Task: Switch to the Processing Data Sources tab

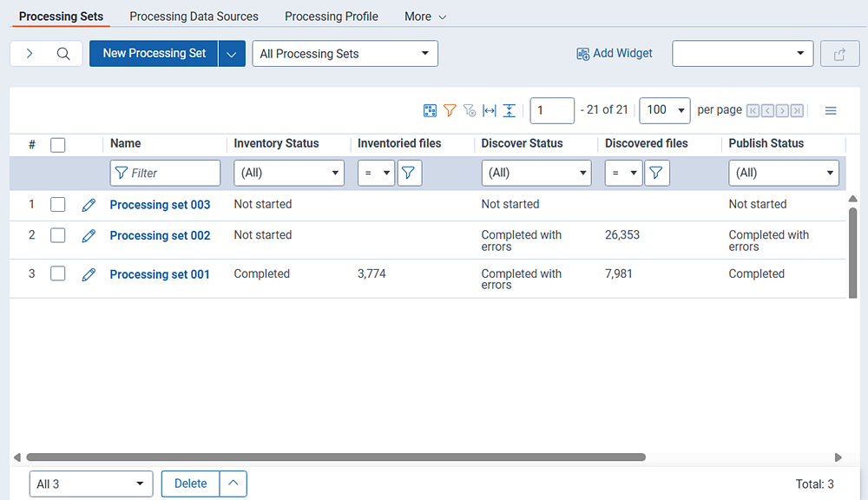Action: (194, 16)
